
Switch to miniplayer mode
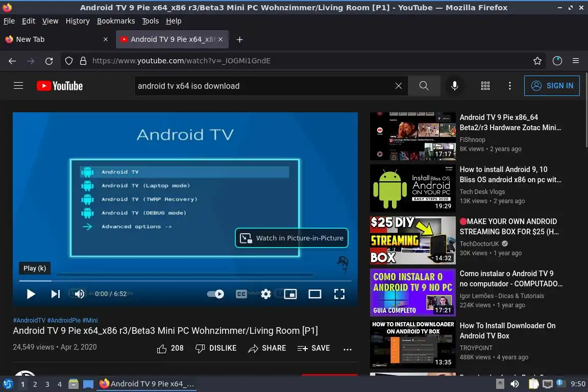(x=290, y=294)
